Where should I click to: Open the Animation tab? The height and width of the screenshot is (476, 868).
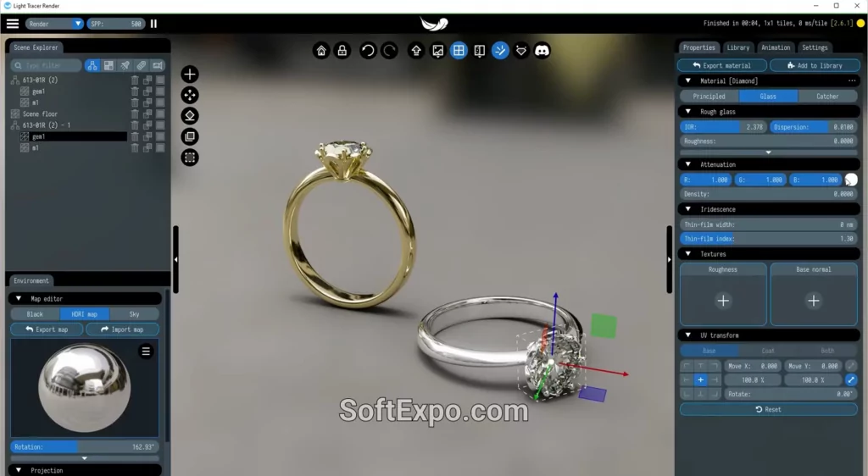point(776,47)
